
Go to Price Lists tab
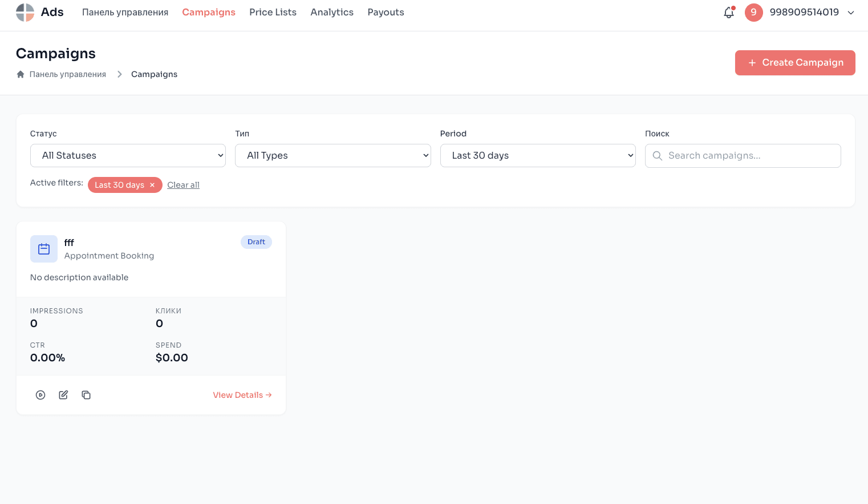pos(273,13)
